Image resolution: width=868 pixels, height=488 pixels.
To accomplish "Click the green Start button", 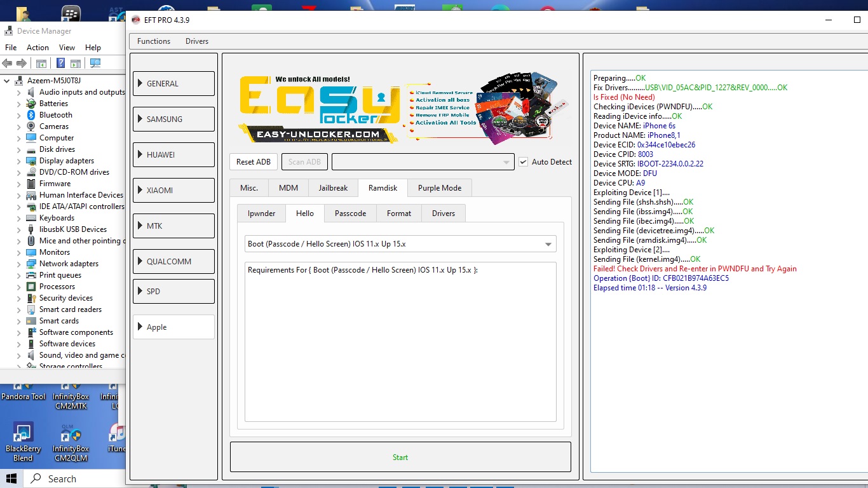I will 400,457.
